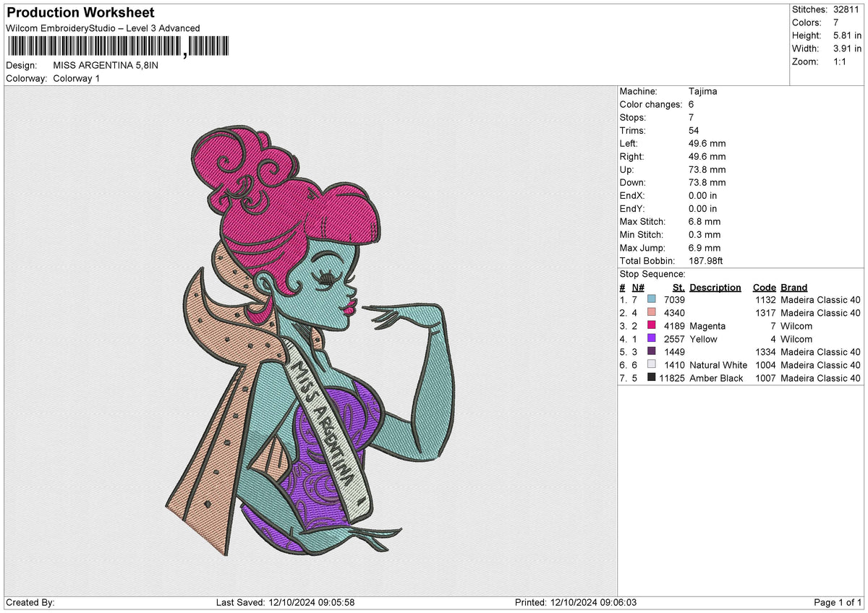Click the 'Amber Black' description text
The height and width of the screenshot is (613, 868).
pyautogui.click(x=716, y=378)
